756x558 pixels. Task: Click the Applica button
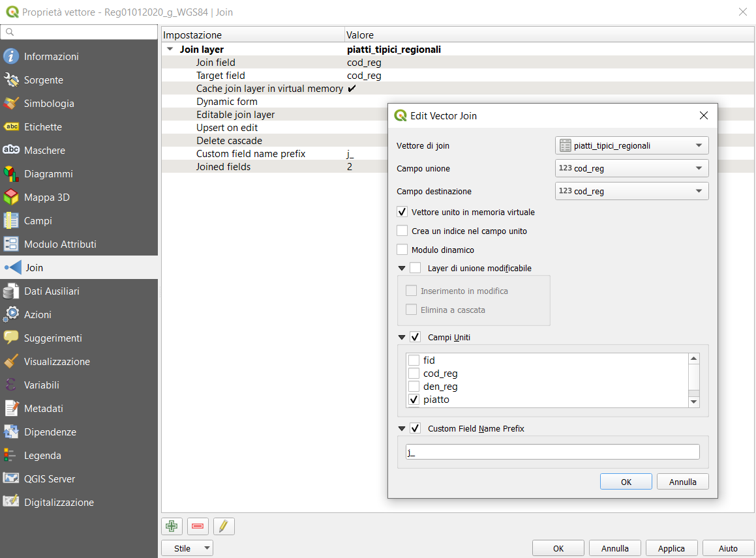pos(671,548)
